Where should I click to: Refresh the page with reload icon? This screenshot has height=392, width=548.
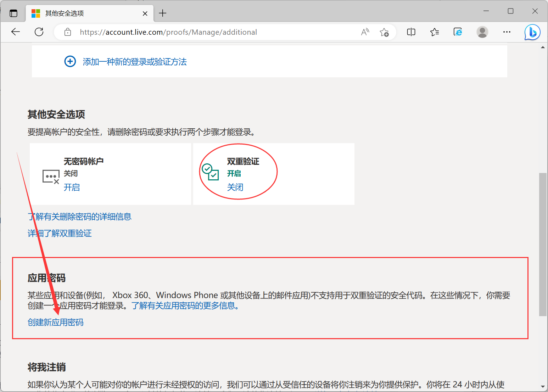(x=39, y=32)
